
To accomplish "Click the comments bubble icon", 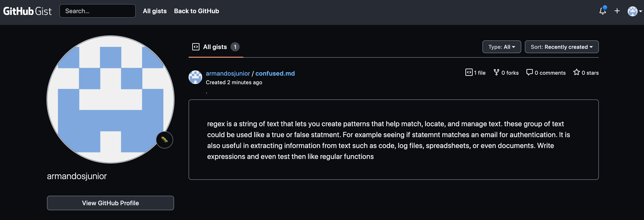I will pyautogui.click(x=529, y=72).
